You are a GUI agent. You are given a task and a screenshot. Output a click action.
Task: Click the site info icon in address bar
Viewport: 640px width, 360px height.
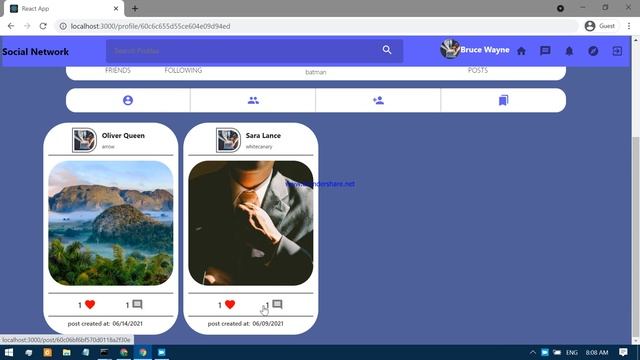(63, 26)
